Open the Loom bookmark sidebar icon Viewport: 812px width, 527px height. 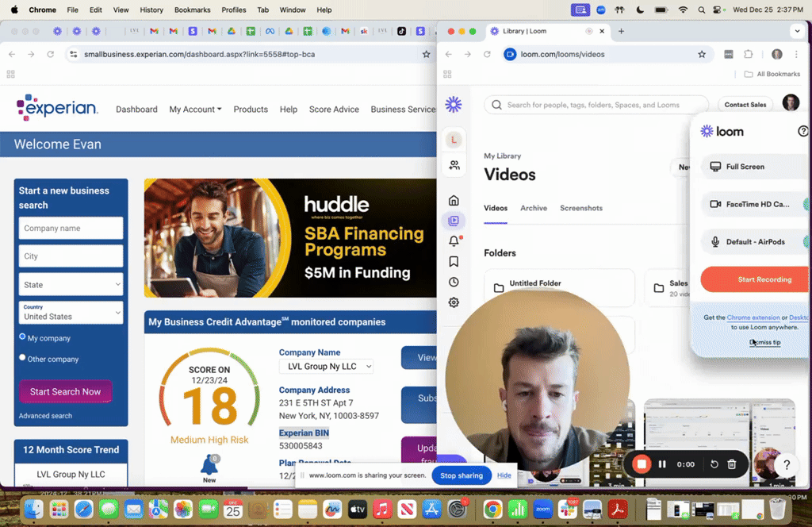pyautogui.click(x=454, y=262)
